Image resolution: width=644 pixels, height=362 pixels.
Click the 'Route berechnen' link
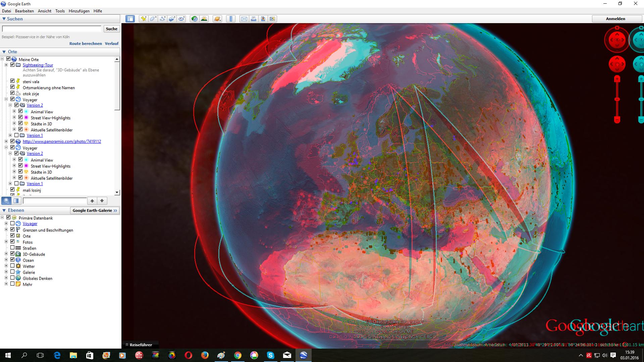[86, 44]
